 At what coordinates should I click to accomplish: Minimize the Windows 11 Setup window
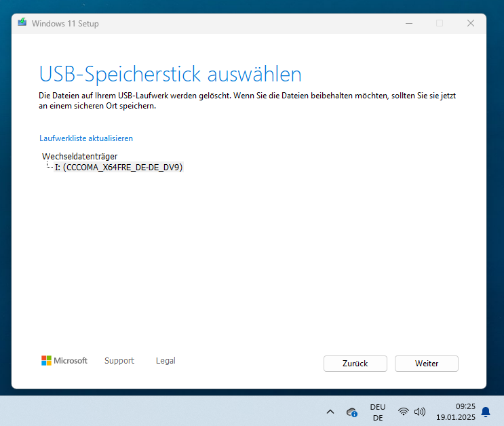coord(409,23)
